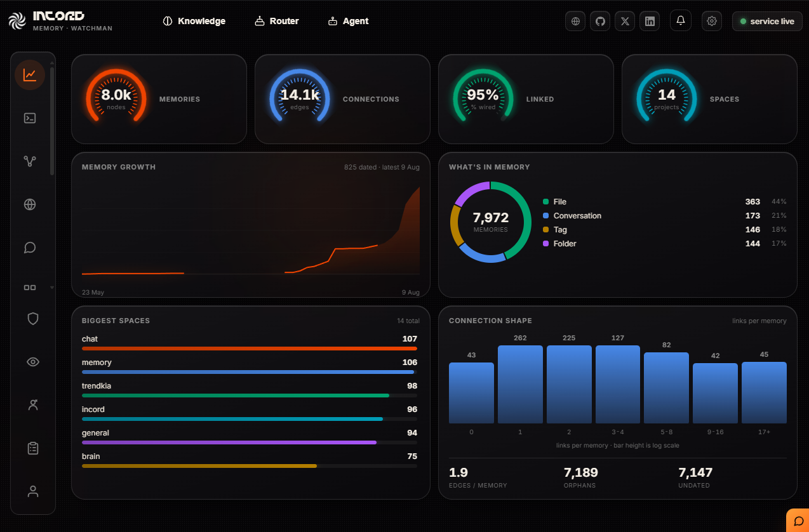Screen dimensions: 809x532
Task: Open the two-squares sidebar icon
Action: (30, 288)
